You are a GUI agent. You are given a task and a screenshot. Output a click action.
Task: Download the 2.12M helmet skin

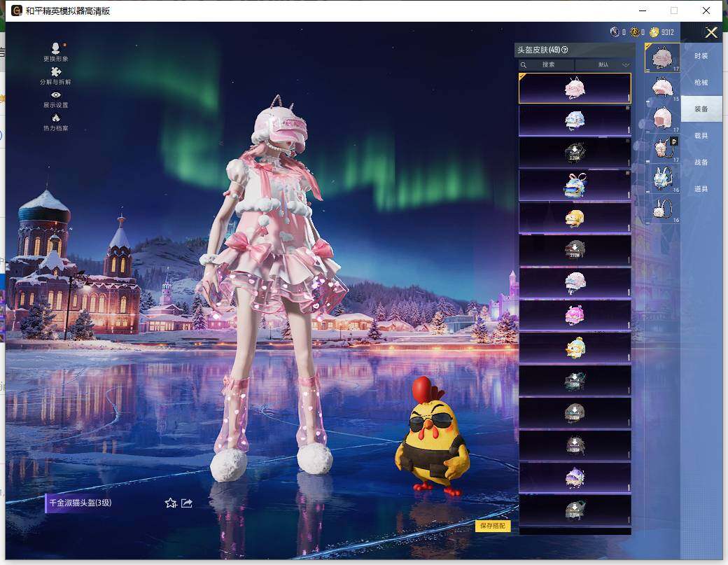[x=575, y=250]
